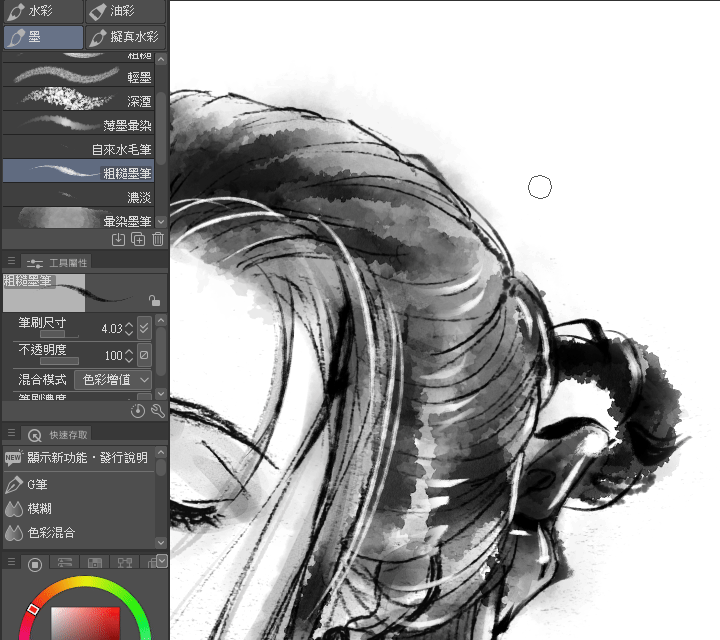Pick a shade in the saturation square

(x=85, y=623)
